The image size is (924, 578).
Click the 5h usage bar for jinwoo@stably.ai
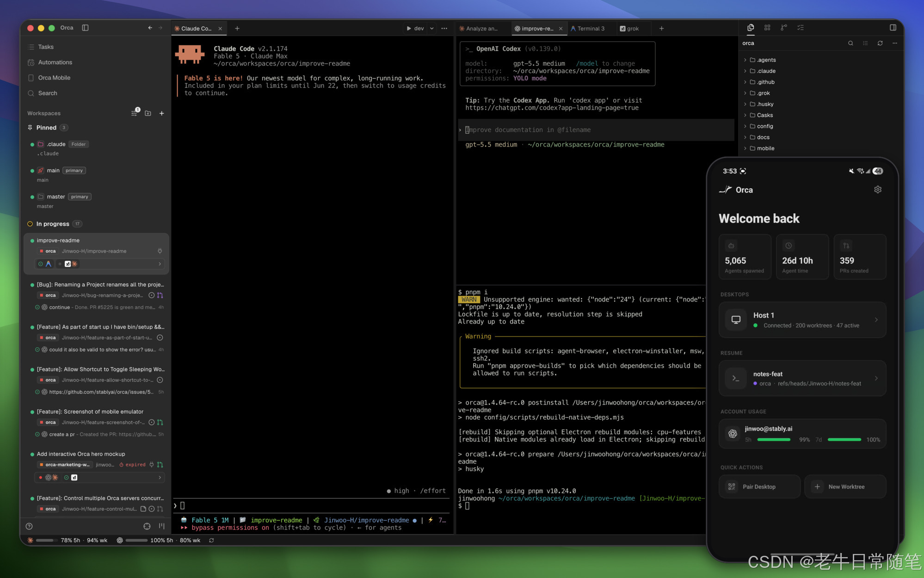coord(774,440)
